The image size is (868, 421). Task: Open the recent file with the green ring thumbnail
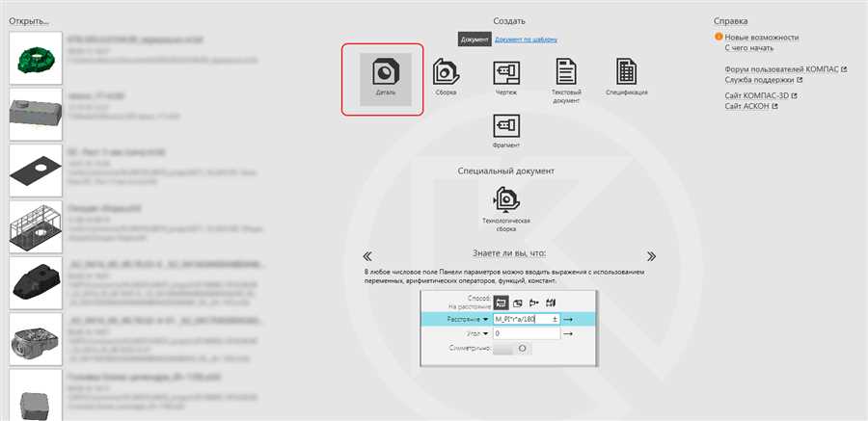coord(36,58)
